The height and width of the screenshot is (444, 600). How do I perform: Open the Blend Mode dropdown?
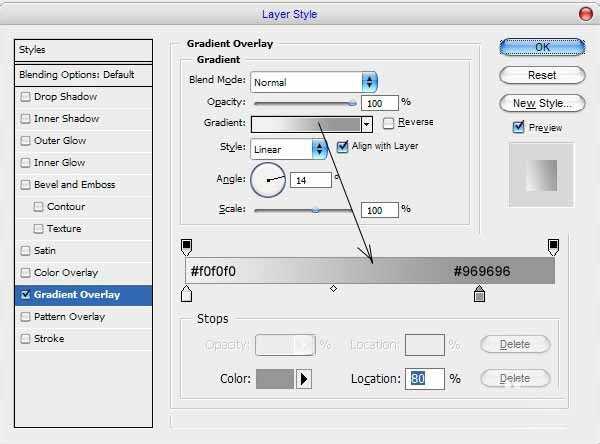point(369,82)
